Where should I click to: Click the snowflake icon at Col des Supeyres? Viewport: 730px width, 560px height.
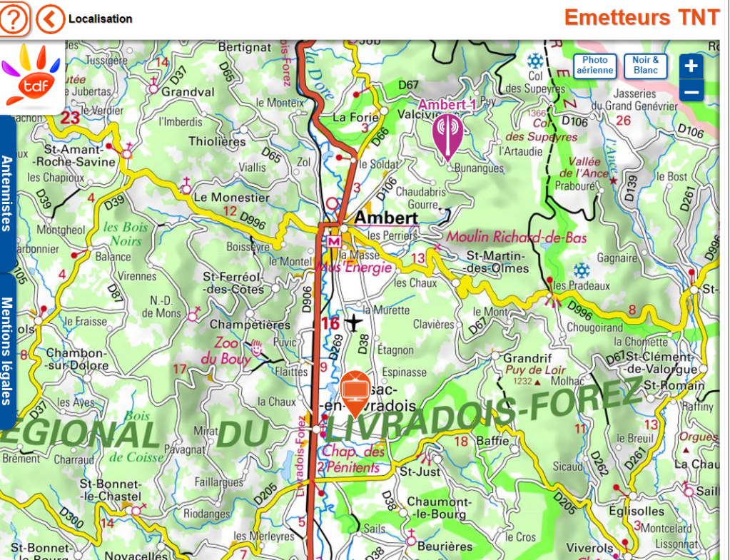click(x=534, y=61)
